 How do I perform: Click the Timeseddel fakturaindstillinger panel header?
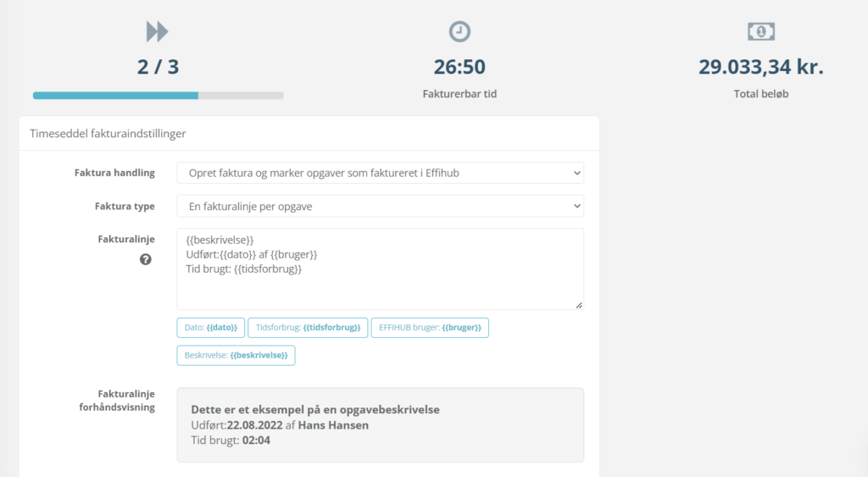[309, 133]
